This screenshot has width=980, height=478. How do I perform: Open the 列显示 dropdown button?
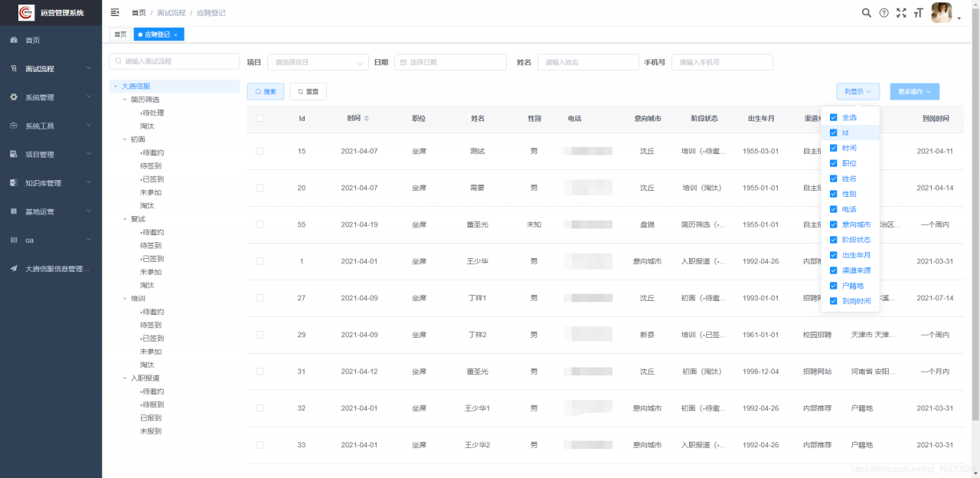point(858,91)
